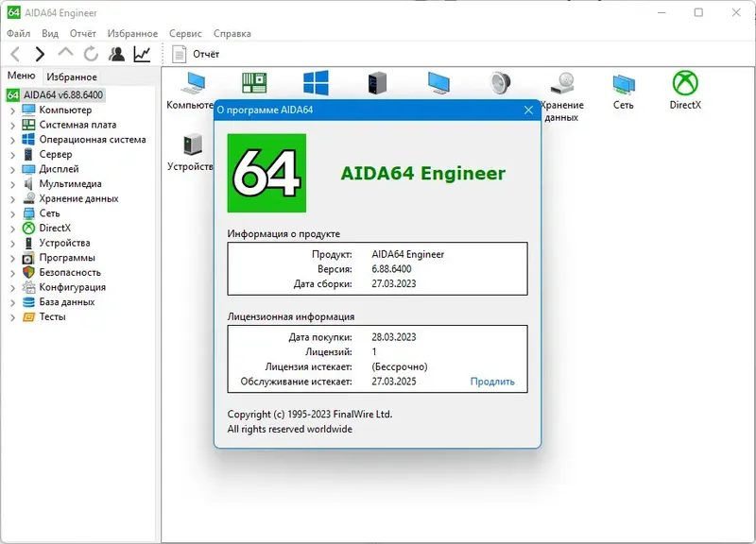Screen dimensions: 756x544
Task: Expand the Хранение данных tree node
Action: (x=13, y=199)
